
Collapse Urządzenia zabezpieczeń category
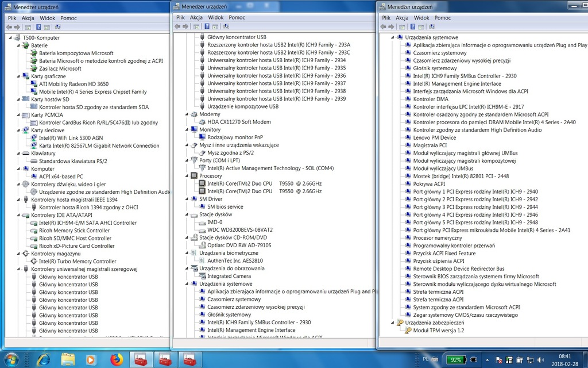[392, 323]
